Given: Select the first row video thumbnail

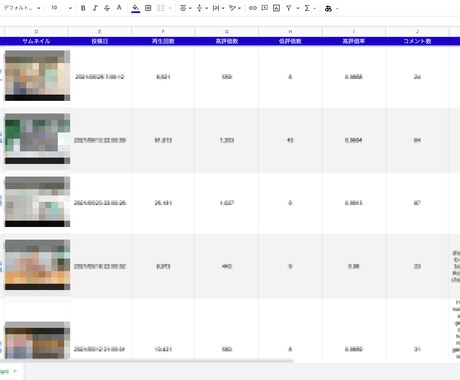Looking at the screenshot, I should coord(37,76).
